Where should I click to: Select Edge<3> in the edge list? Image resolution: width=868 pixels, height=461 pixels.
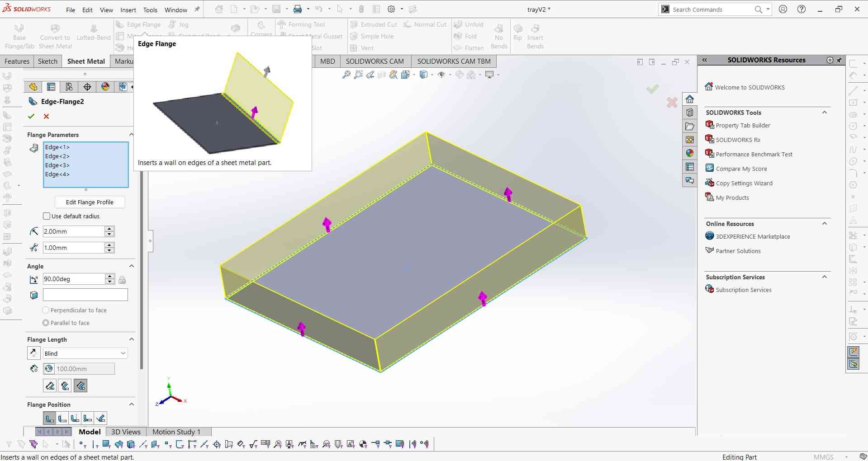click(x=57, y=165)
